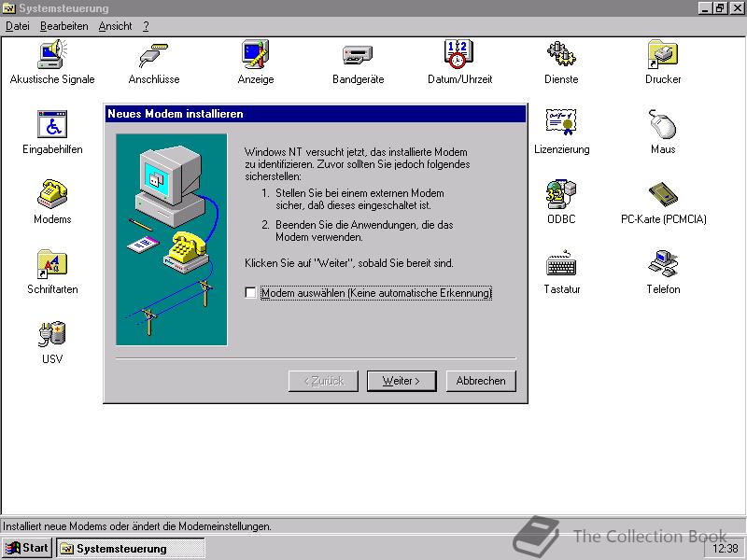747x560 pixels.
Task: Minimize the Systemsteuerung window
Action: [706, 8]
